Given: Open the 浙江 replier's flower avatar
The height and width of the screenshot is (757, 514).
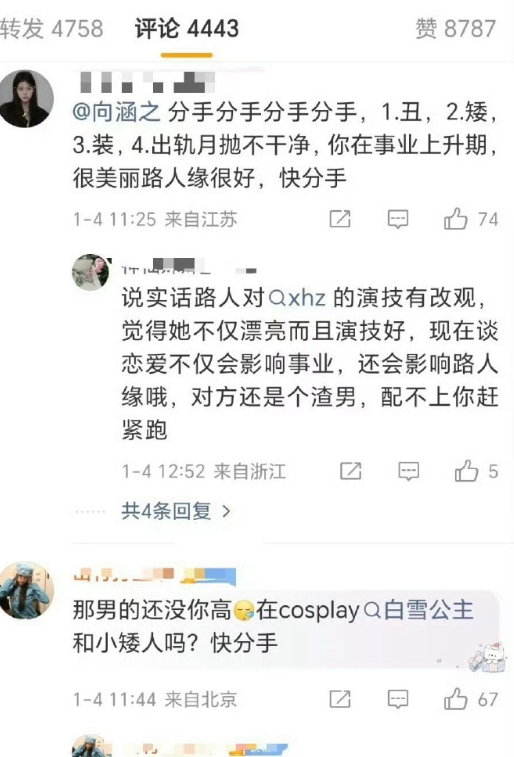Looking at the screenshot, I should point(90,272).
